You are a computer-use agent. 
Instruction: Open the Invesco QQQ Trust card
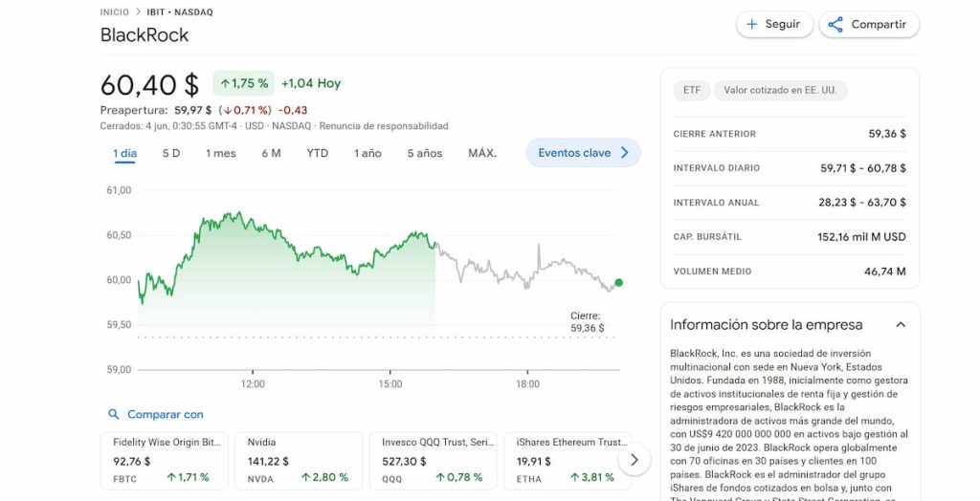point(434,461)
